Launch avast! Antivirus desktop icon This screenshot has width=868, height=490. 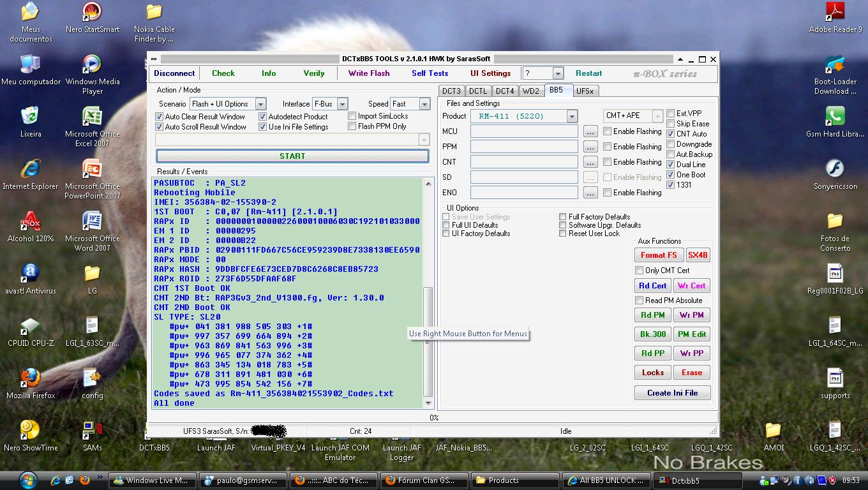coord(31,279)
